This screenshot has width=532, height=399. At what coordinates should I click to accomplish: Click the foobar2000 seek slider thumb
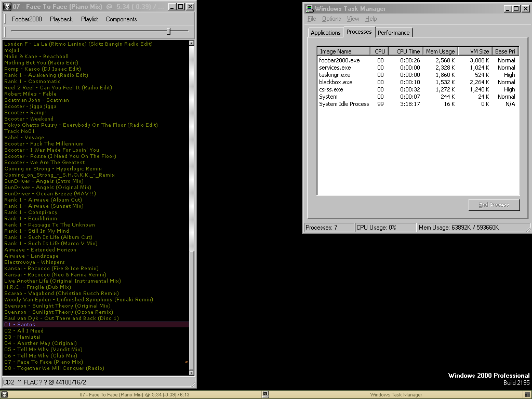coord(169,31)
